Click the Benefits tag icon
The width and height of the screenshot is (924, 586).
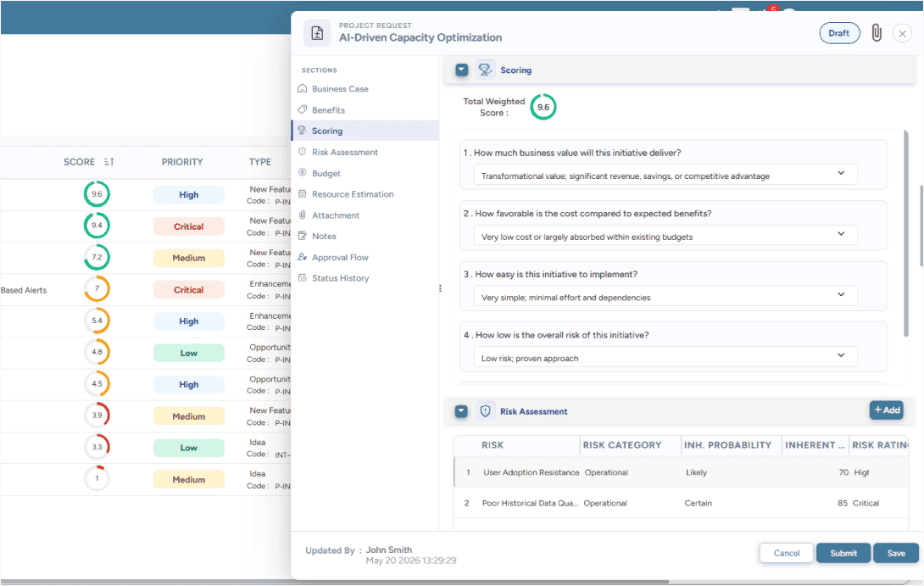(x=303, y=109)
